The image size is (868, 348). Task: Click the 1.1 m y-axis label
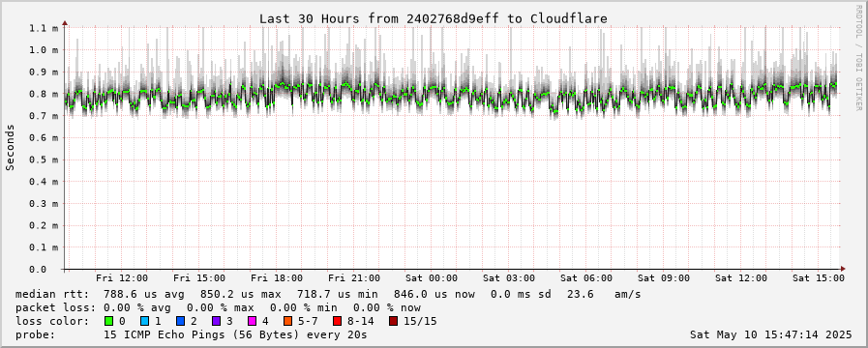pos(44,28)
